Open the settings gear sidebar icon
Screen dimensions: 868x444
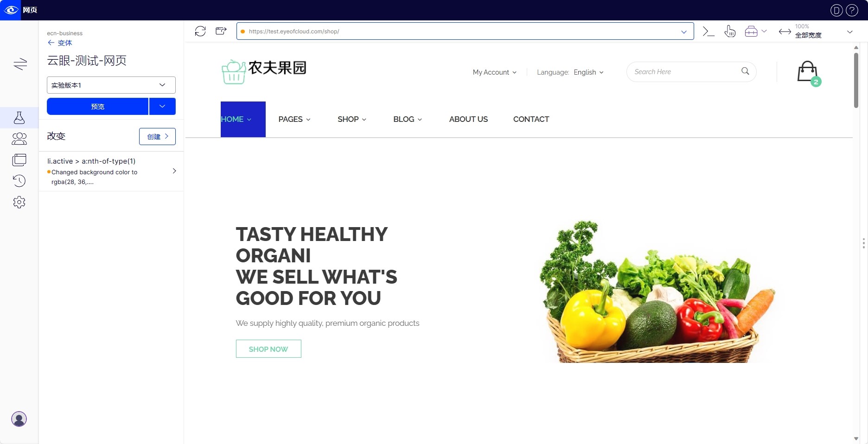19,202
